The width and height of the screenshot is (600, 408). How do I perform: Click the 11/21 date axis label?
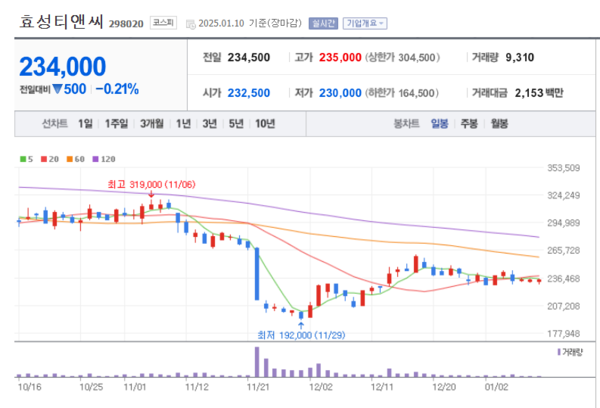[258, 387]
